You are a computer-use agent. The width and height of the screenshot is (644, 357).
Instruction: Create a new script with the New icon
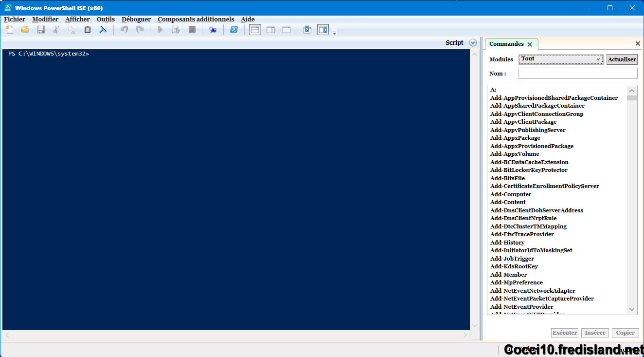[x=10, y=30]
